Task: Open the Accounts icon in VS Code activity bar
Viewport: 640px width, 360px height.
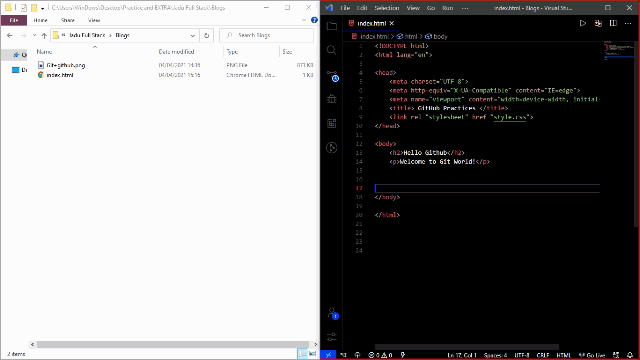Action: click(332, 313)
